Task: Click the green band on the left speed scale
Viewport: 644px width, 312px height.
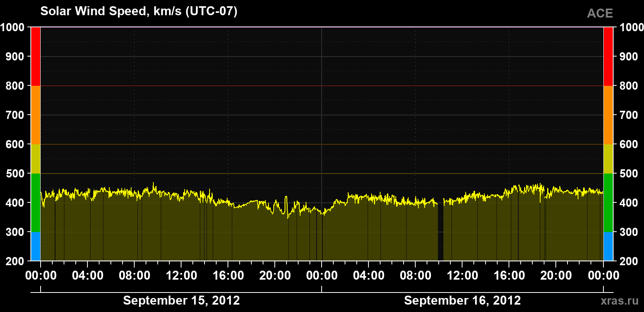Action: (x=36, y=203)
